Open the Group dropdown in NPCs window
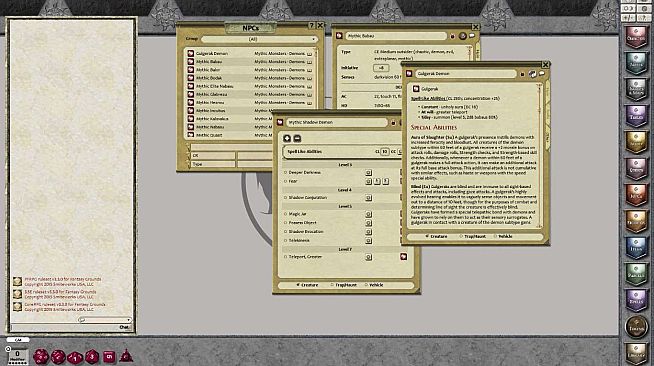The image size is (654, 366). coord(259,39)
